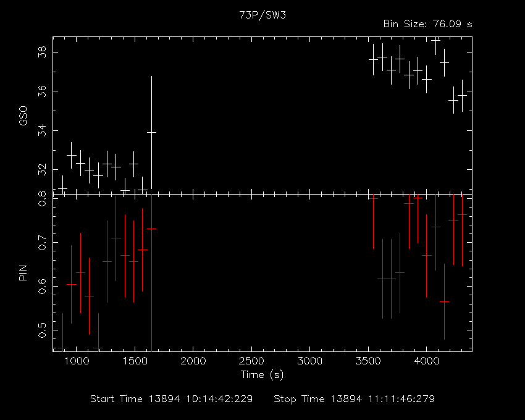525x420 pixels.
Task: Click the highest white GSO data point above 38
Action: pyautogui.click(x=435, y=40)
